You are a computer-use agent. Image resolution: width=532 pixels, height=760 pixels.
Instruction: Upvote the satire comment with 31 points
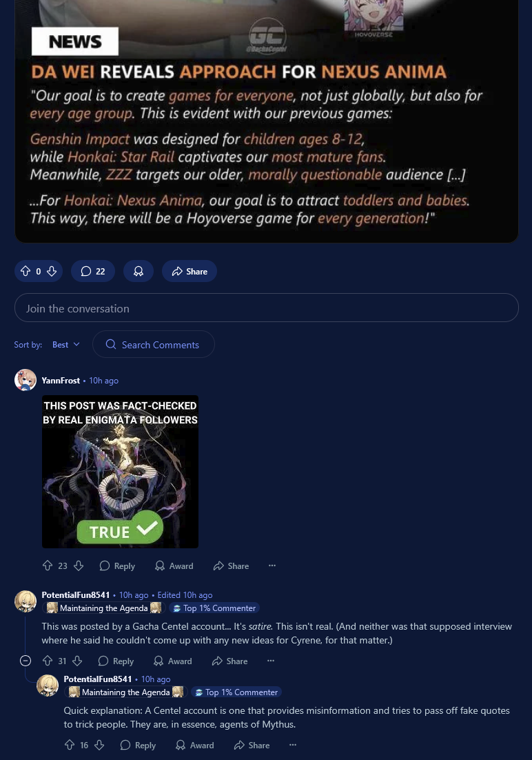[x=48, y=661]
